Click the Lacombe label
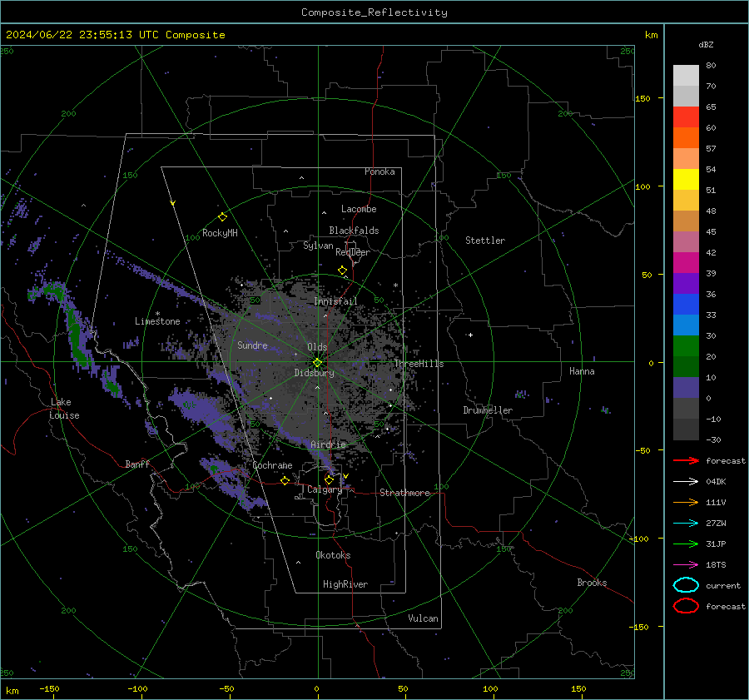The image size is (749, 700). 359,209
